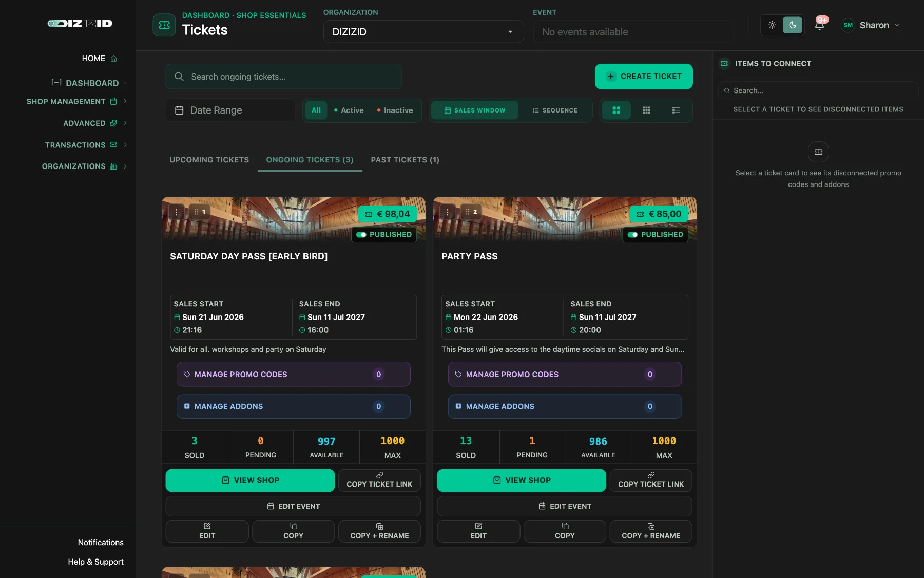Click the Search ongoing tickets field
Viewport: 924px width, 578px height.
[x=283, y=77]
